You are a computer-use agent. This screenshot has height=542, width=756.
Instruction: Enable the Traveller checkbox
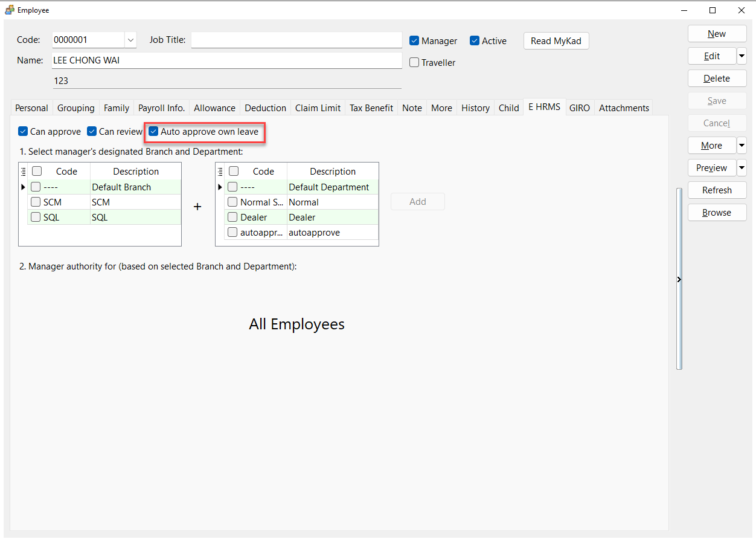click(x=414, y=62)
